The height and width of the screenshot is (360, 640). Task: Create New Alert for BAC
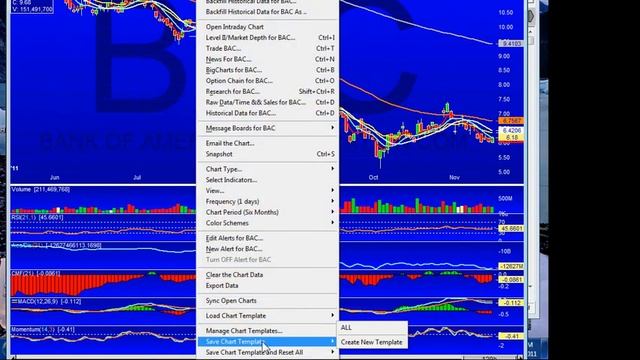268,249
